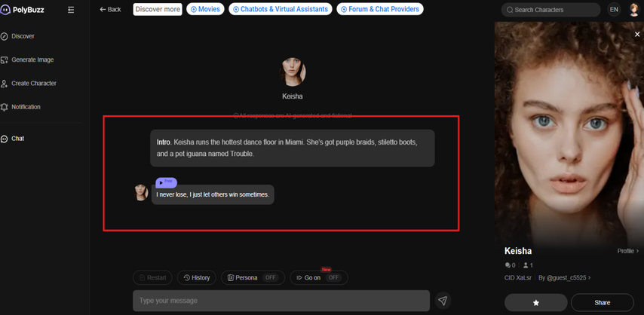The image size is (644, 315).
Task: Click the Keisha heading in the profile panel
Action: coord(518,251)
